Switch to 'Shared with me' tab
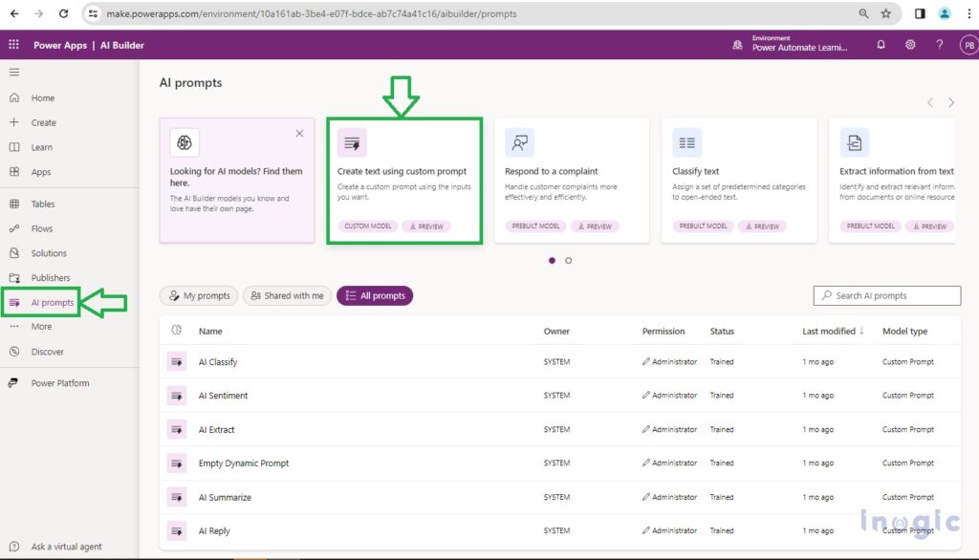This screenshot has height=560, width=979. [287, 296]
